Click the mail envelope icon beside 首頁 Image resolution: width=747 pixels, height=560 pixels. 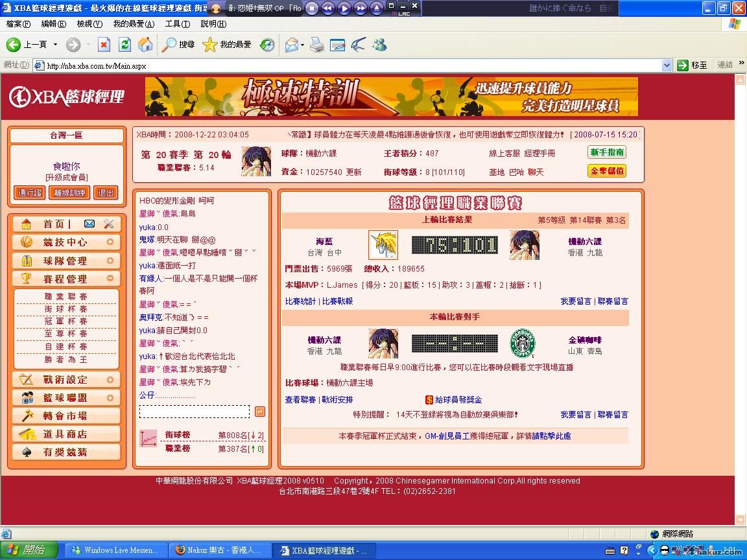tap(89, 224)
